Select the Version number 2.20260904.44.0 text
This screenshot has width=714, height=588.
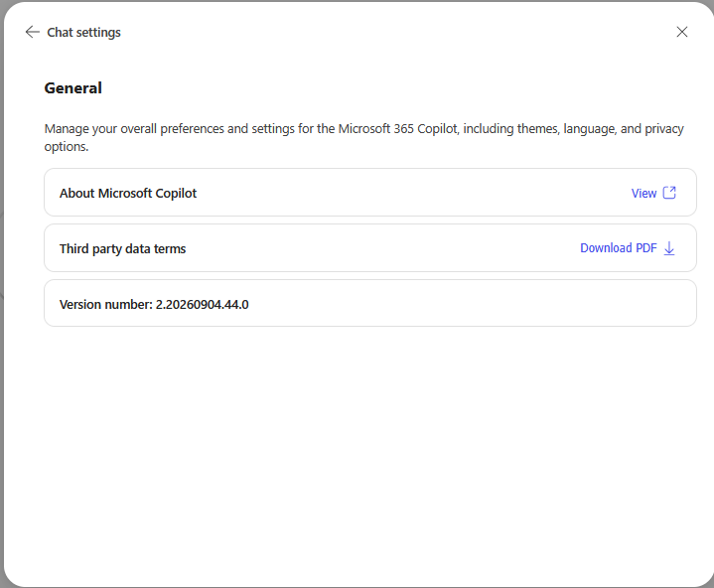tap(154, 304)
